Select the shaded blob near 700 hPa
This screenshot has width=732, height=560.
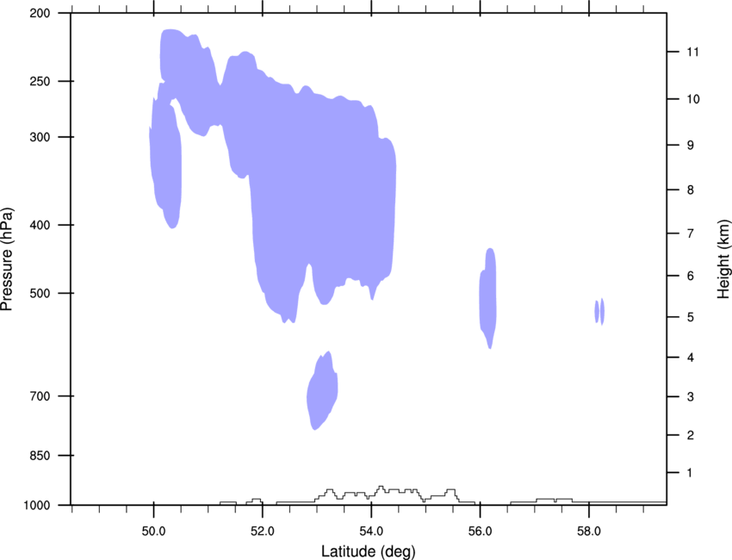point(322,391)
